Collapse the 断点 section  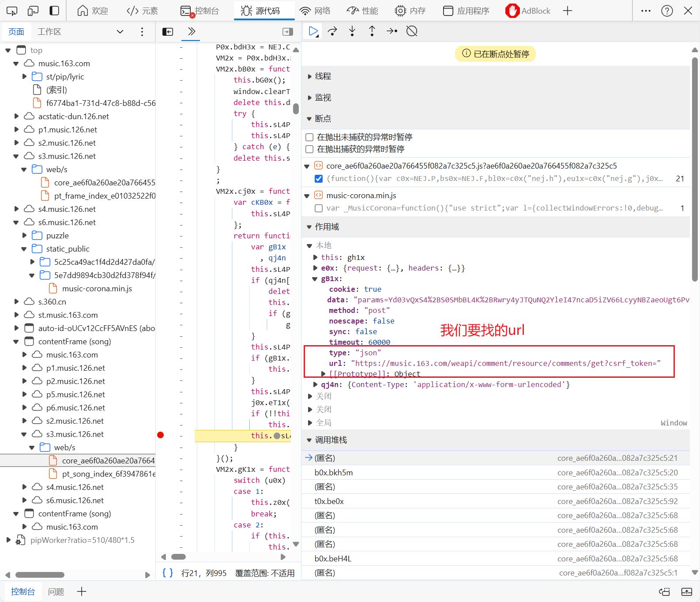(x=323, y=119)
